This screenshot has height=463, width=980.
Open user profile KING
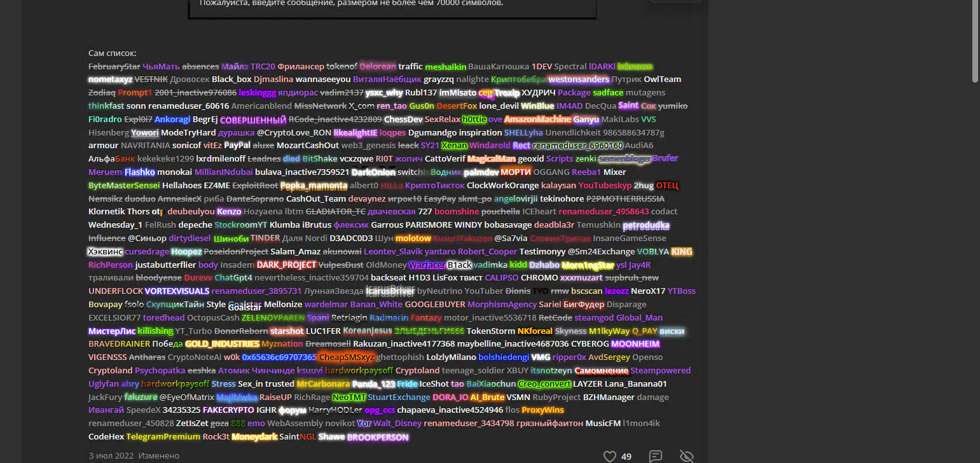coord(681,252)
